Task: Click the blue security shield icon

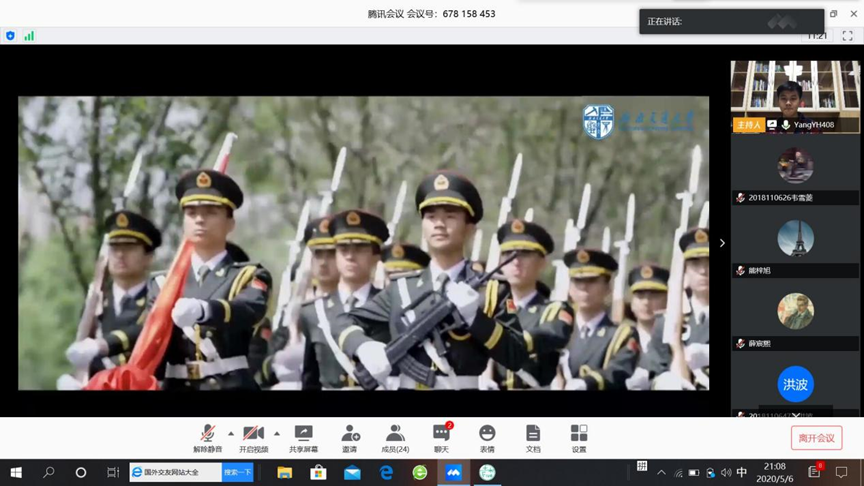Action: 10,36
